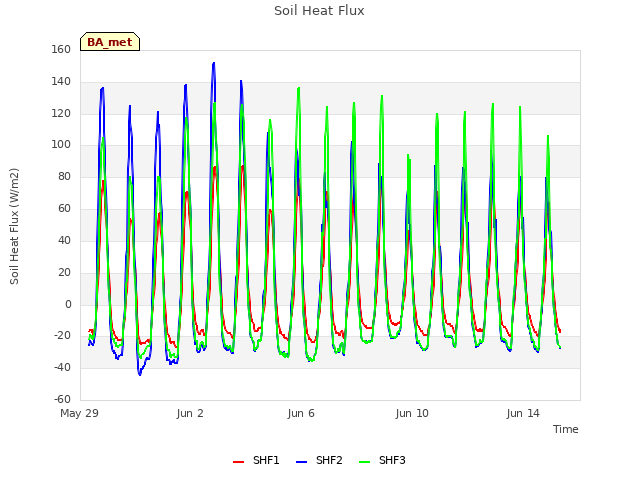Click the Time x-axis label
Image resolution: width=640 pixels, height=480 pixels.
[565, 429]
